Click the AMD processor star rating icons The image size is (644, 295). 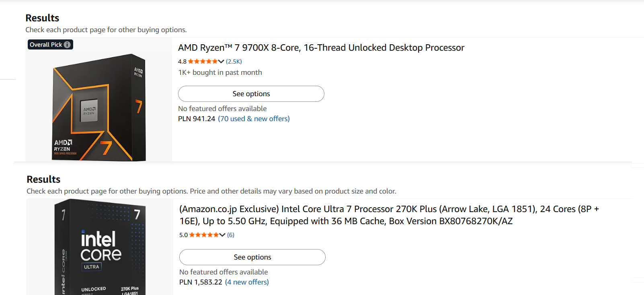[x=203, y=62]
